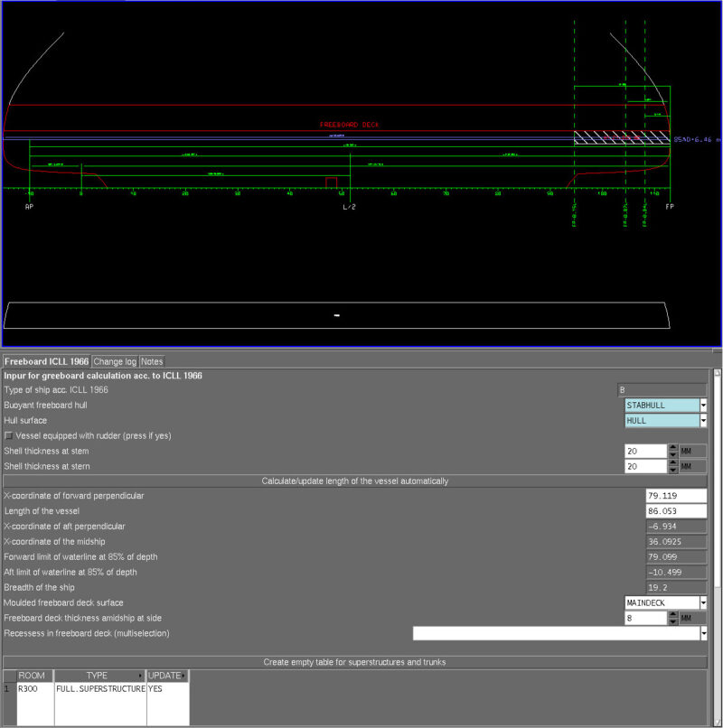Toggle Vessel equipped with rudder checkbox
The width and height of the screenshot is (723, 728).
pos(8,435)
